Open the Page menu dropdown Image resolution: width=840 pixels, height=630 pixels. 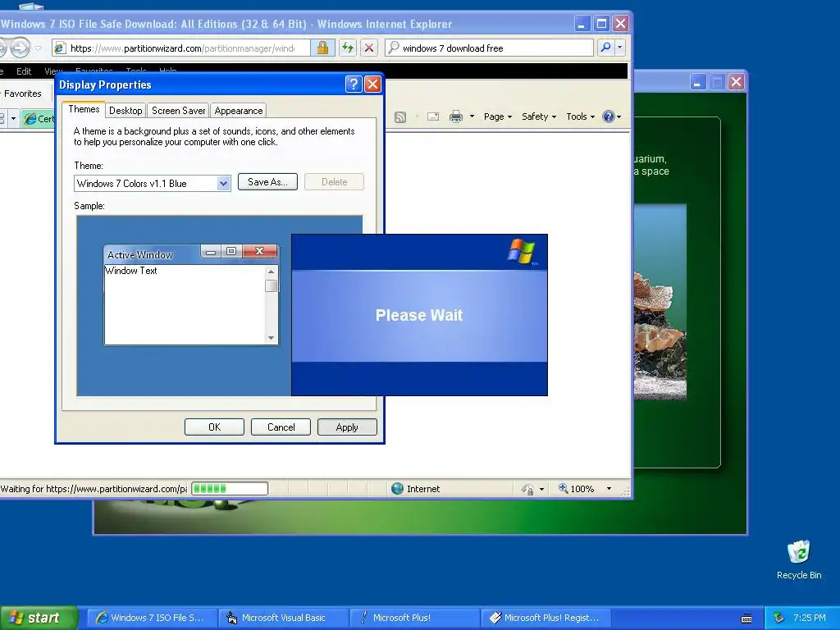[x=498, y=116]
